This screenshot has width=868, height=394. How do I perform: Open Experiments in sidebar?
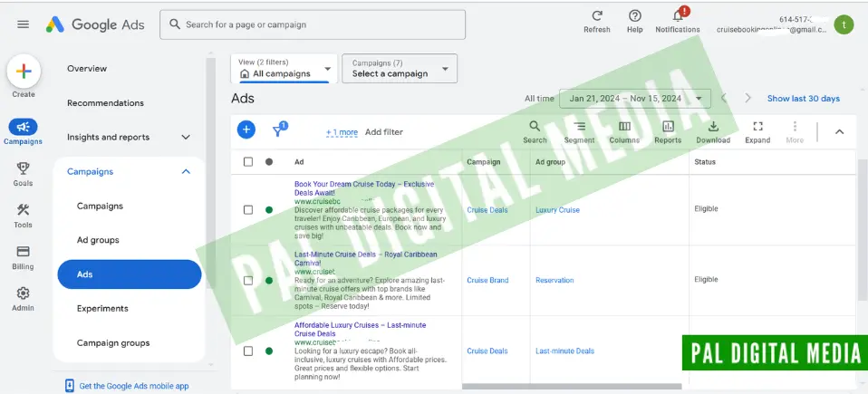tap(102, 309)
